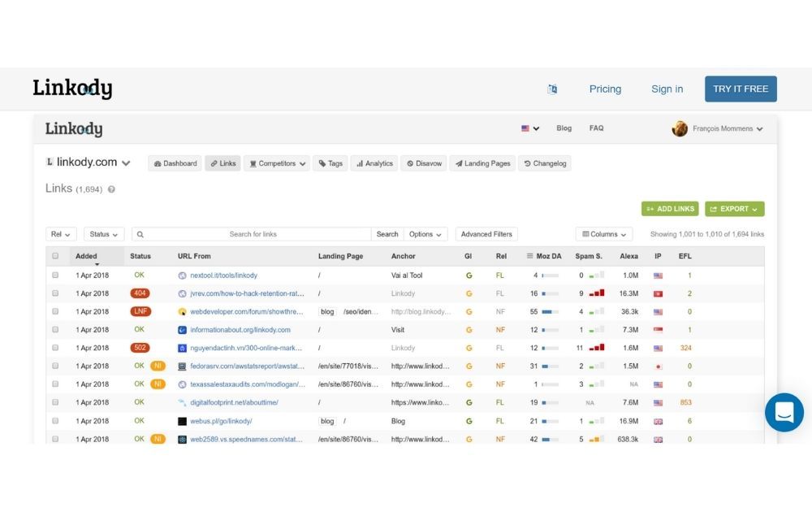
Task: Go to the Disavow tab
Action: coord(424,163)
